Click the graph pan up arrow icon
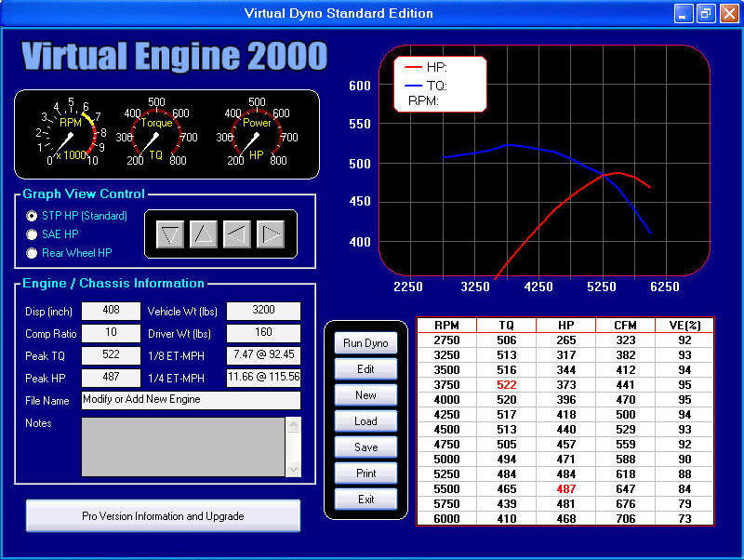 pos(204,235)
